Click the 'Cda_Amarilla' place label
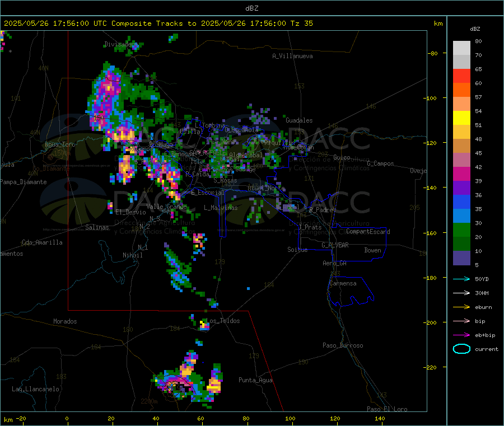Screen dimensions: 504x426 pyautogui.click(x=42, y=242)
